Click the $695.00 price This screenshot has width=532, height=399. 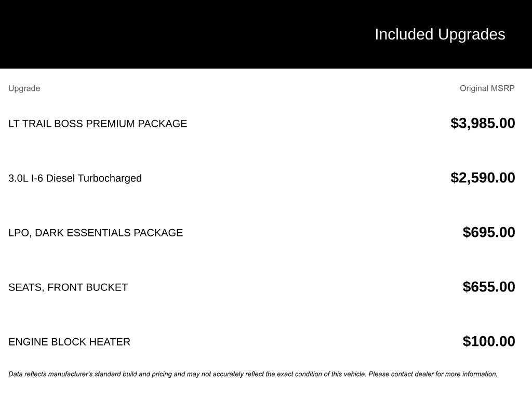(x=488, y=232)
